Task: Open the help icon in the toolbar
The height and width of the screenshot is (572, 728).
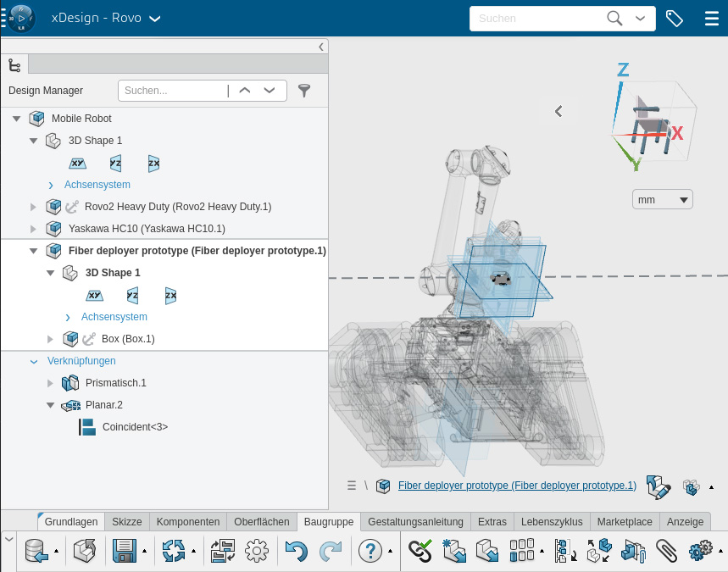Action: tap(370, 551)
